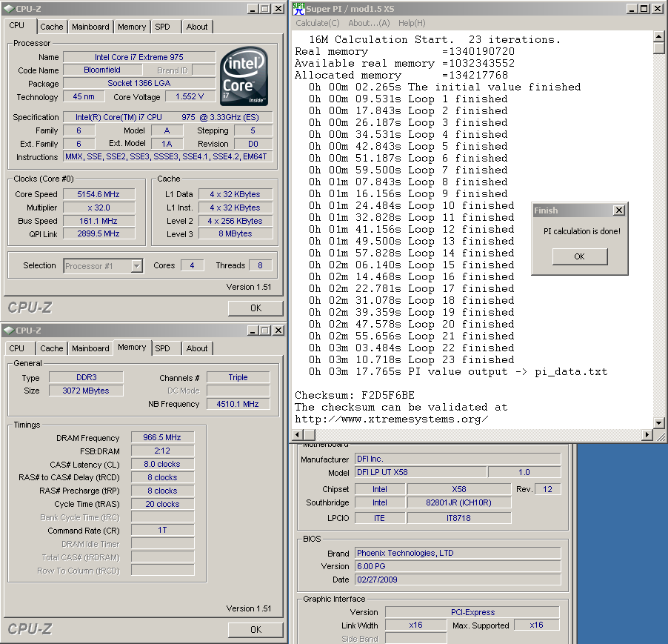Click the Graphic Interface version PCI-Express
Viewport: 668px width, 644px height.
point(472,612)
